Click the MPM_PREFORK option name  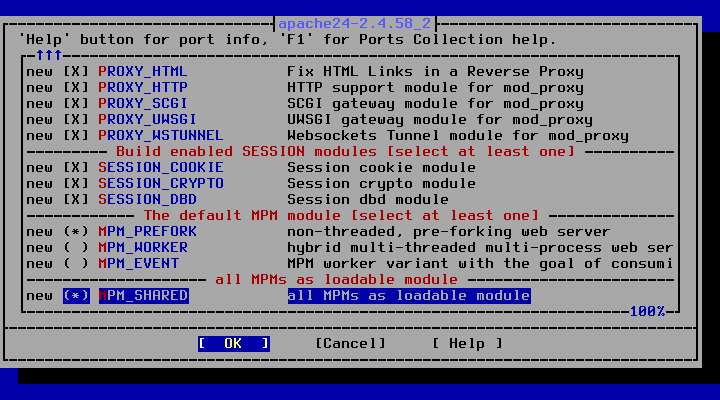pyautogui.click(x=147, y=231)
